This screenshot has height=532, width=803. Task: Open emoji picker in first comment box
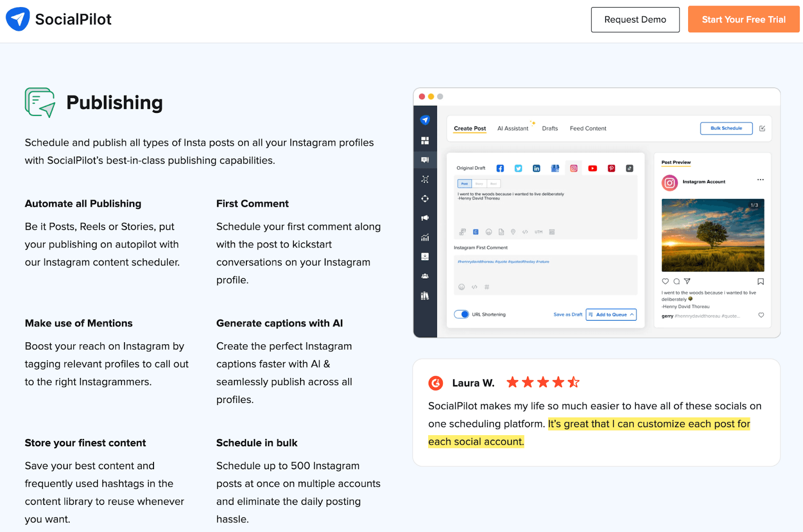click(462, 287)
